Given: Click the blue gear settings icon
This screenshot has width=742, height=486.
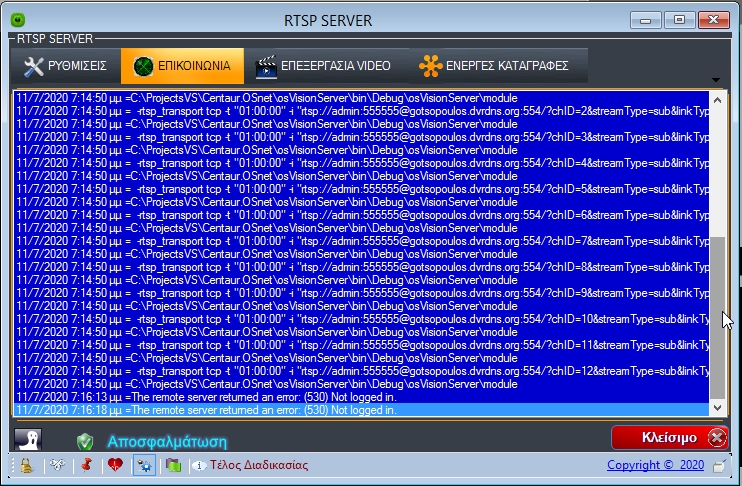Looking at the screenshot, I should 145,465.
